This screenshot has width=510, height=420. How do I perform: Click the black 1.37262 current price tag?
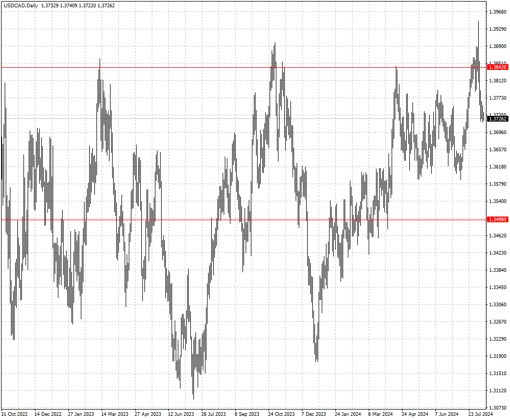click(496, 119)
